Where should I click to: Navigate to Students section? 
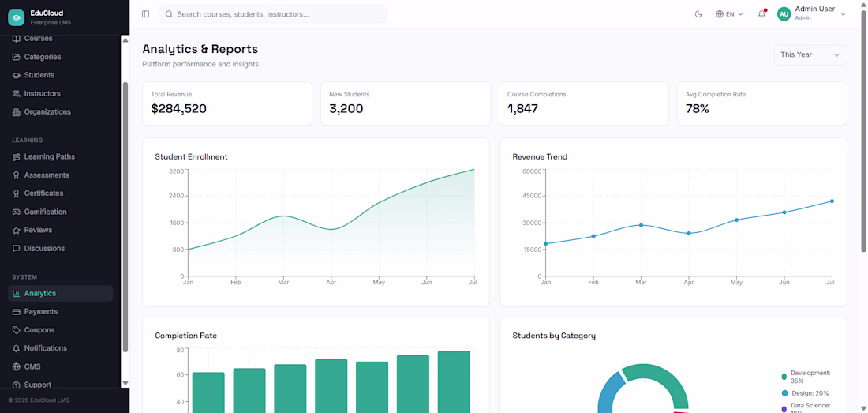coord(60,75)
